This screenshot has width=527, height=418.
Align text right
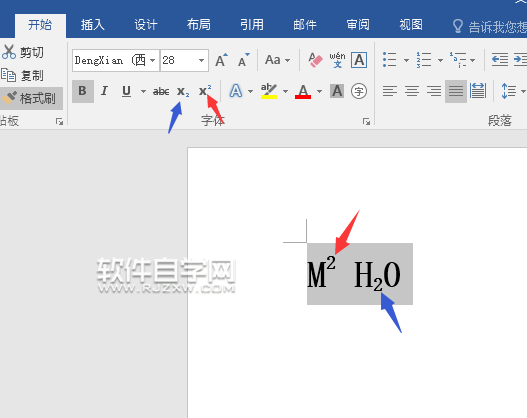coord(434,91)
